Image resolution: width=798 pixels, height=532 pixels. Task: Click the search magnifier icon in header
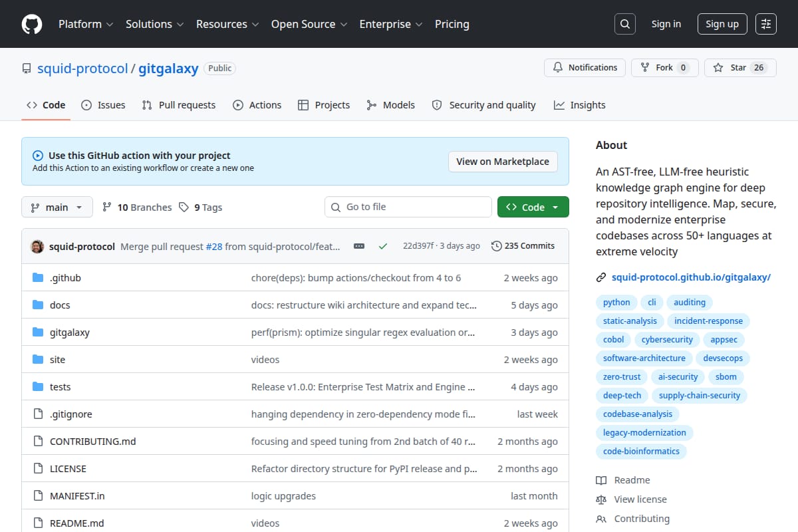[x=624, y=24]
